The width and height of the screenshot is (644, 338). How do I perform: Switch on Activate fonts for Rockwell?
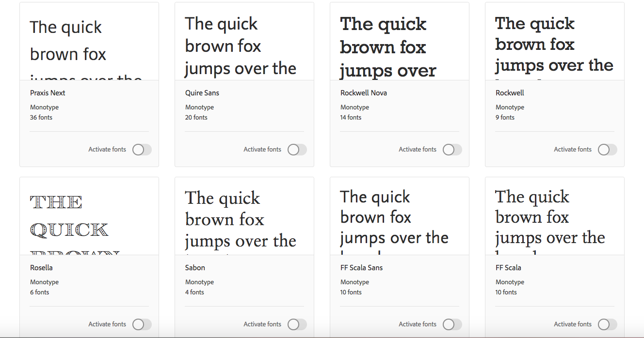coord(607,150)
